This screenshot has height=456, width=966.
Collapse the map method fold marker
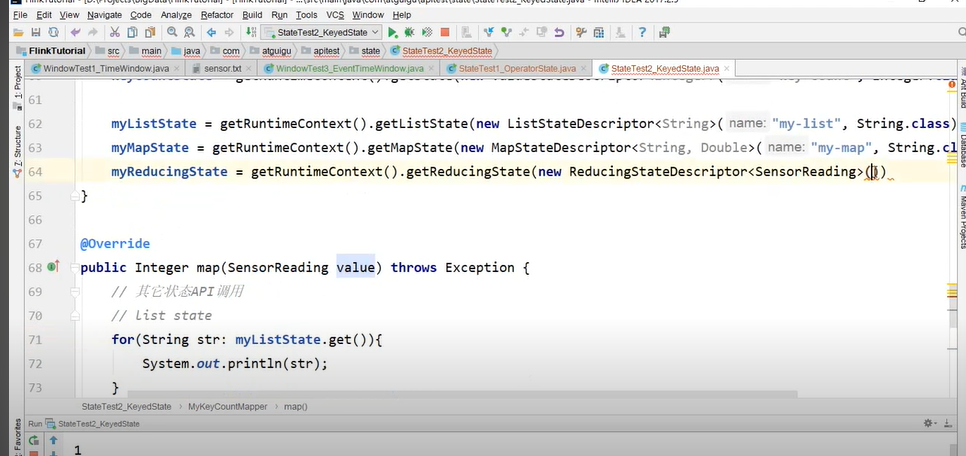coord(75,268)
